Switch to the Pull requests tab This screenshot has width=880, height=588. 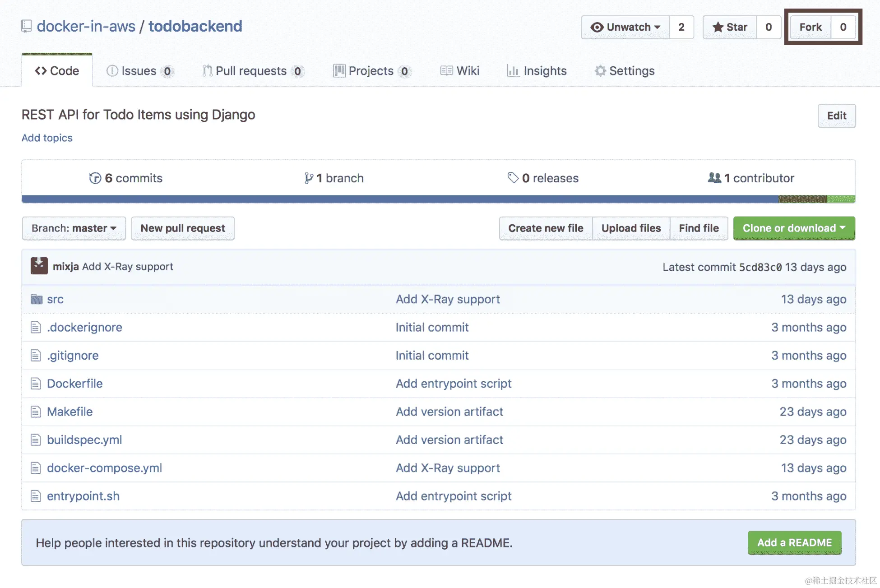[x=253, y=71]
